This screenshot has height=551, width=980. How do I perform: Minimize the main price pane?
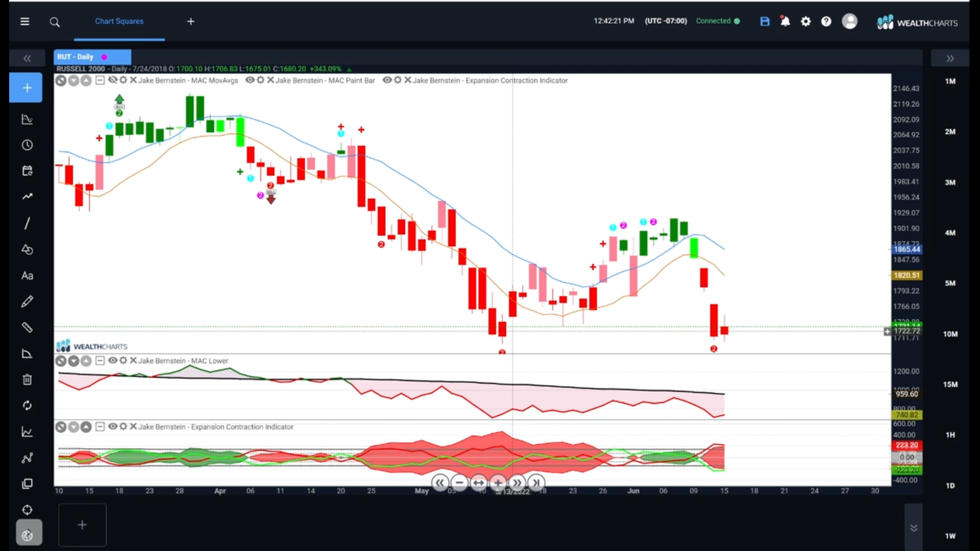(x=100, y=80)
